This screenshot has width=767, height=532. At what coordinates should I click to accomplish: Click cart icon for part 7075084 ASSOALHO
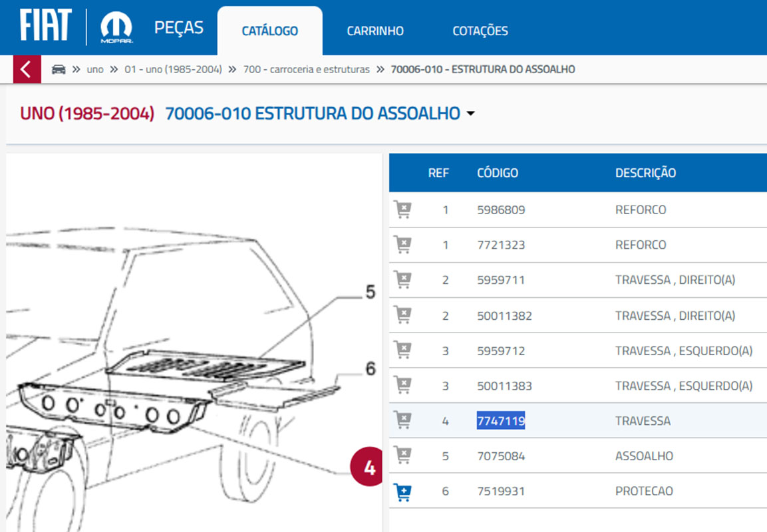tap(402, 456)
